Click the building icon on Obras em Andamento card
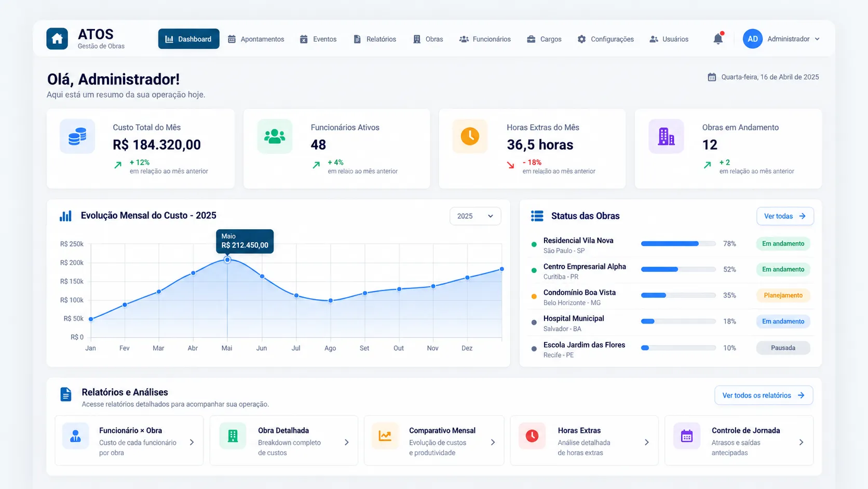The width and height of the screenshot is (868, 489). [666, 136]
